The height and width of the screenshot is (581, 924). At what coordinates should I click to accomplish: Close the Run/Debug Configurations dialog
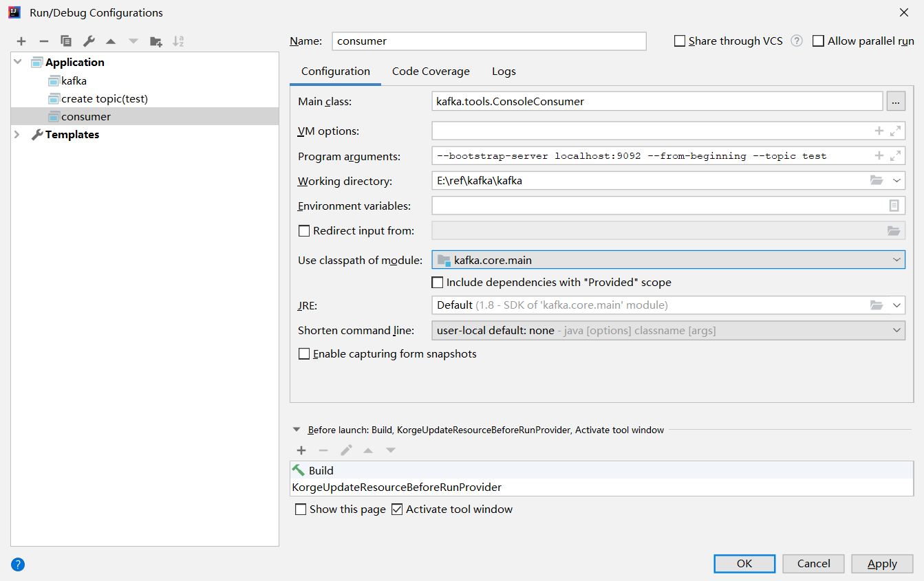click(903, 12)
